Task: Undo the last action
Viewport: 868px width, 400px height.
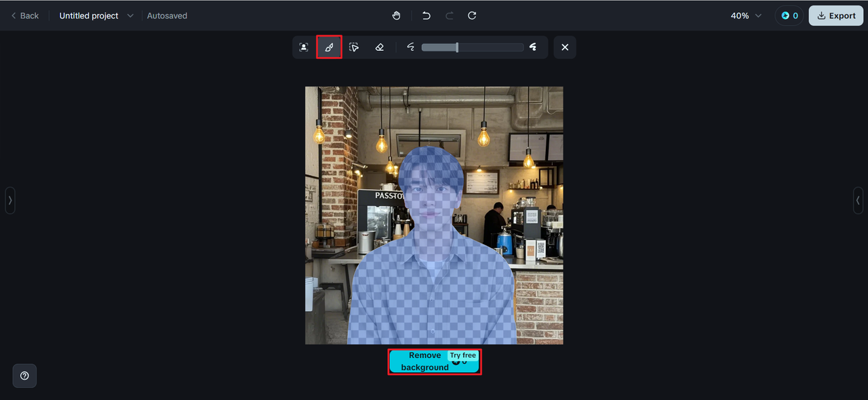Action: [427, 16]
